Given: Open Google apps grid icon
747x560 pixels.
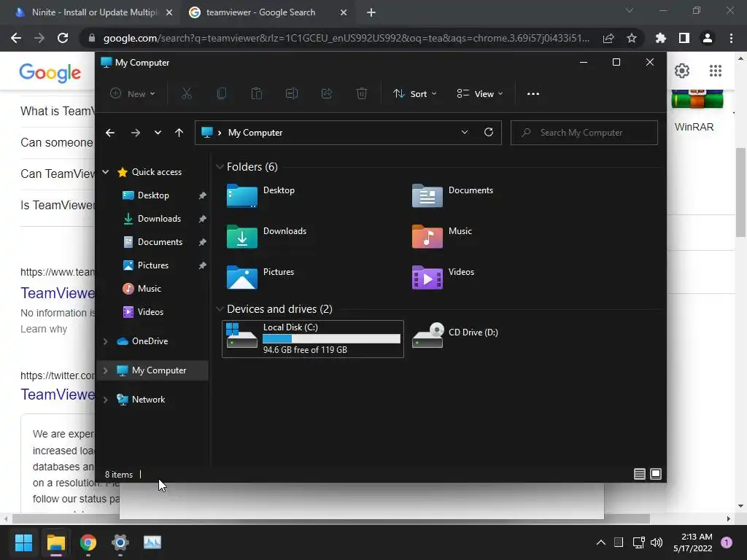Looking at the screenshot, I should pos(716,71).
